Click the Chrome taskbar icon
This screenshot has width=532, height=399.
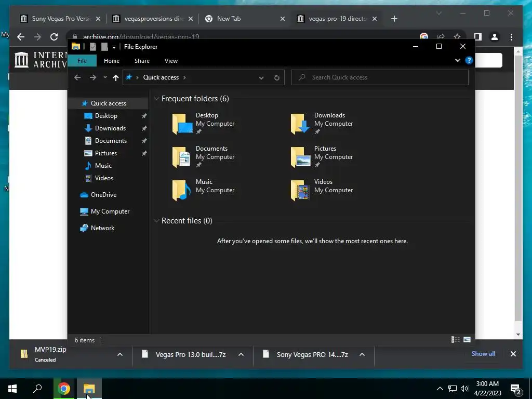[x=63, y=389]
